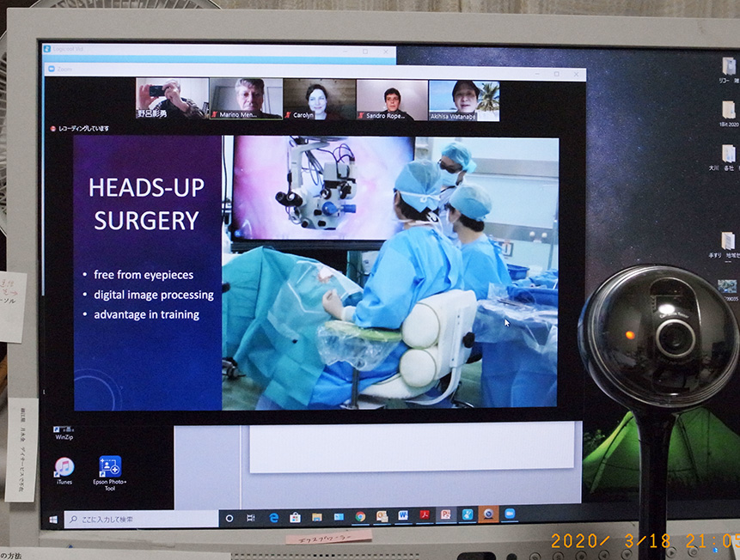Screen dimensions: 740x560
Task: Switch to Zoom on the taskbar
Action: [510, 514]
